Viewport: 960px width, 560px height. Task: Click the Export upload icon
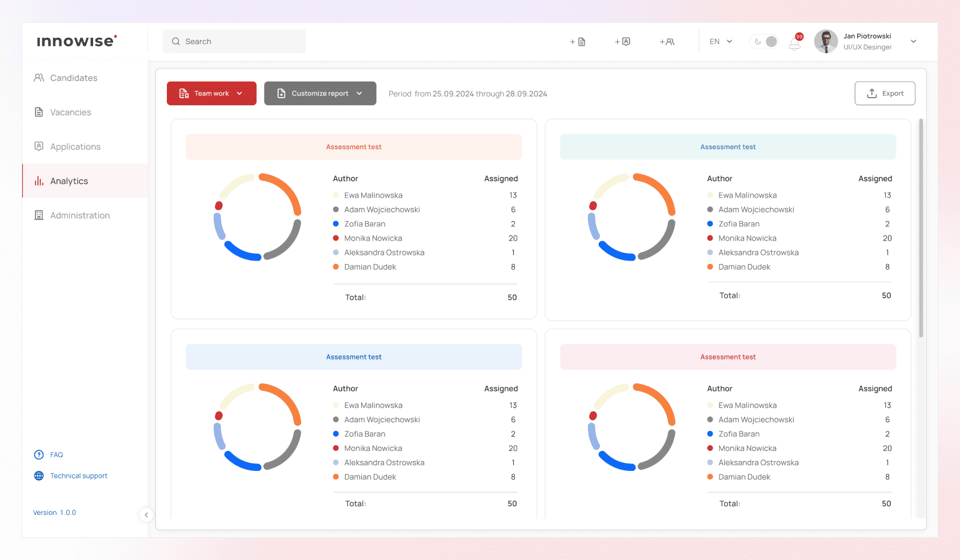872,94
